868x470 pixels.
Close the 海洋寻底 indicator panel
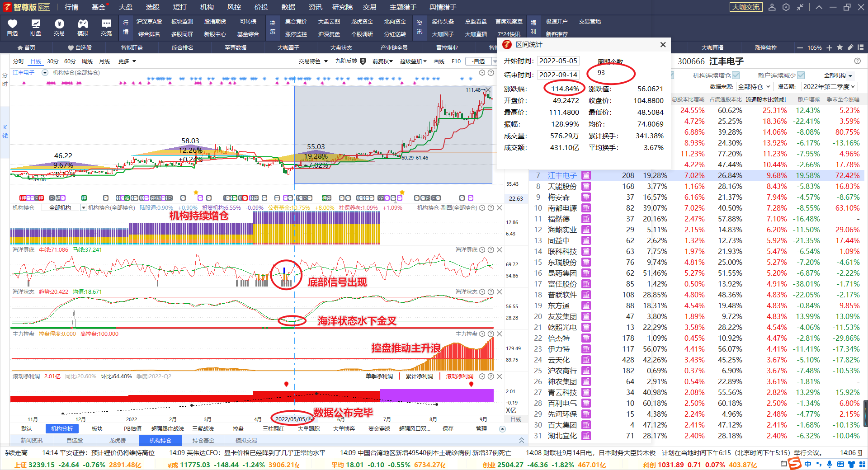pyautogui.click(x=500, y=250)
